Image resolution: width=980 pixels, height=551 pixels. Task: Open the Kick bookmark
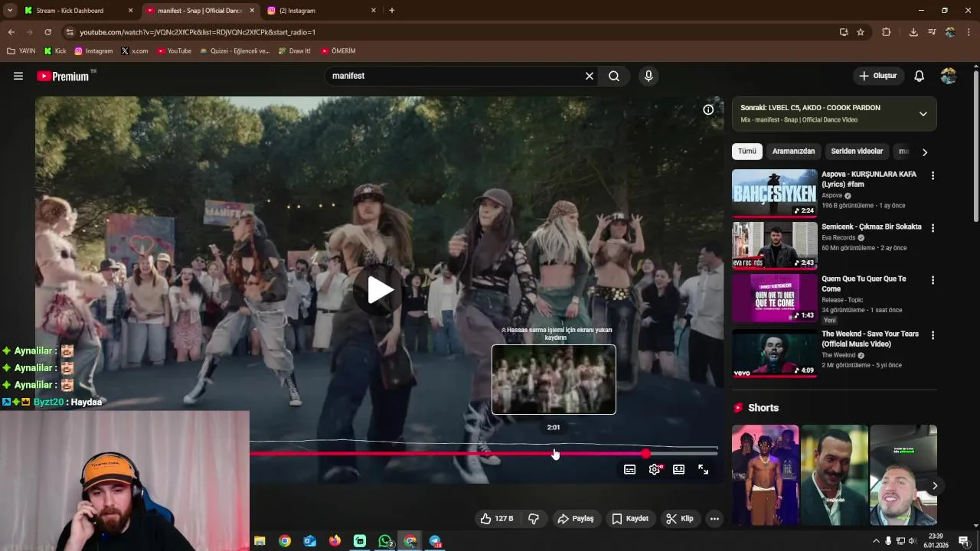tap(55, 51)
